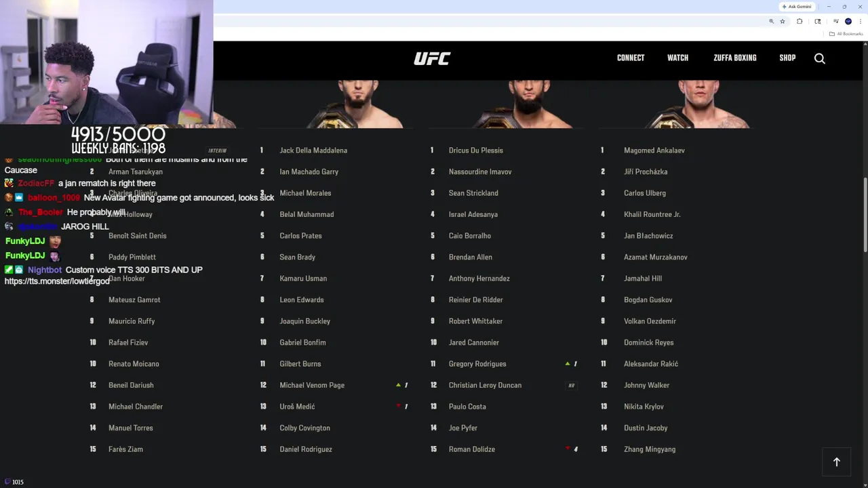Click the side panel search icon

point(818,22)
